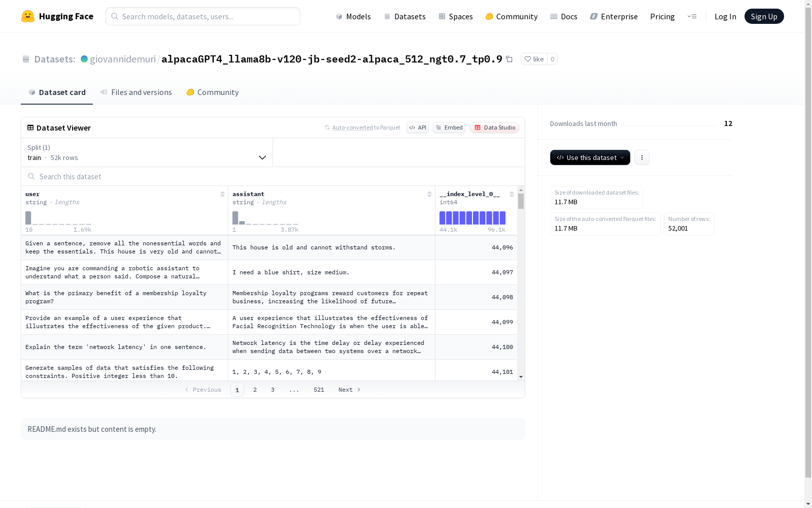
Task: Copy dataset name using copy icon
Action: point(509,59)
